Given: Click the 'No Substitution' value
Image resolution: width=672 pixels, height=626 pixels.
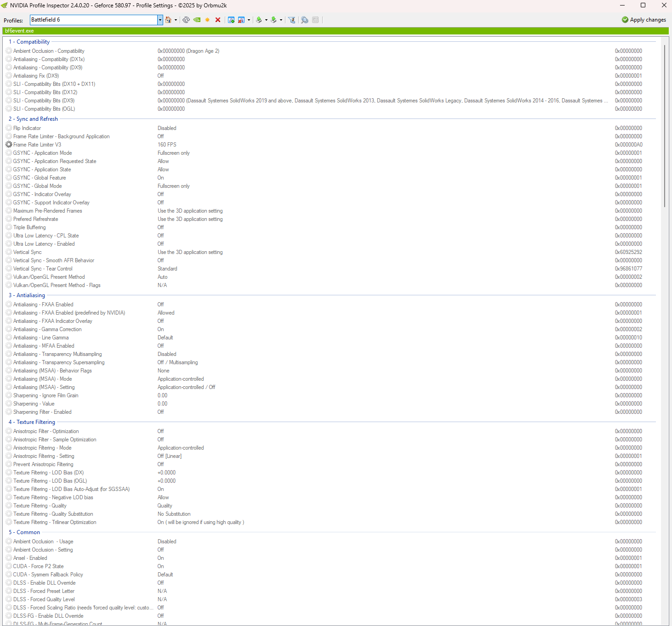Looking at the screenshot, I should (x=174, y=514).
